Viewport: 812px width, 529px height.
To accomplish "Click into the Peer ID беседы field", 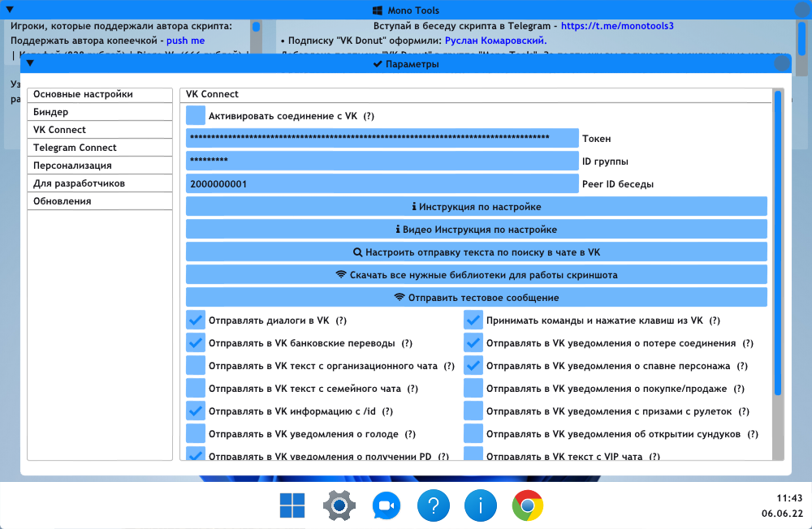I will tap(382, 183).
